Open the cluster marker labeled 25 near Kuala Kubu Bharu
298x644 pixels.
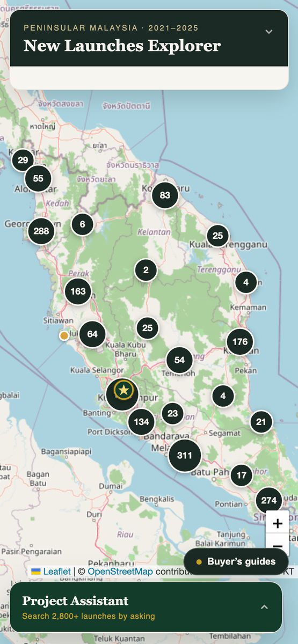pyautogui.click(x=147, y=328)
